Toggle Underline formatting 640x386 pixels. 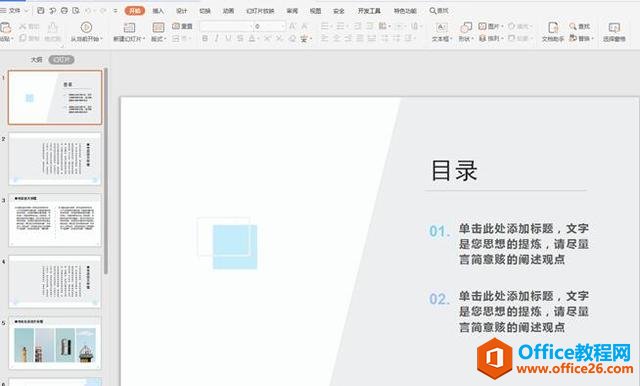(228, 39)
